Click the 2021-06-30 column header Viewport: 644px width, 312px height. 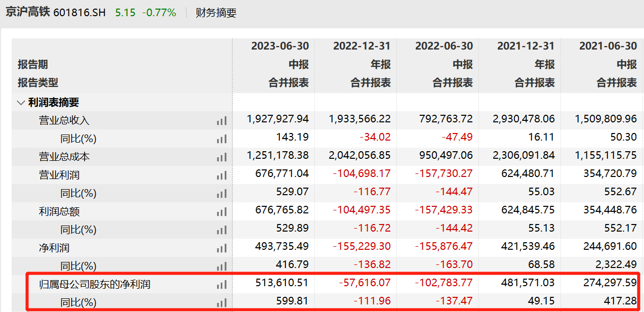(608, 46)
